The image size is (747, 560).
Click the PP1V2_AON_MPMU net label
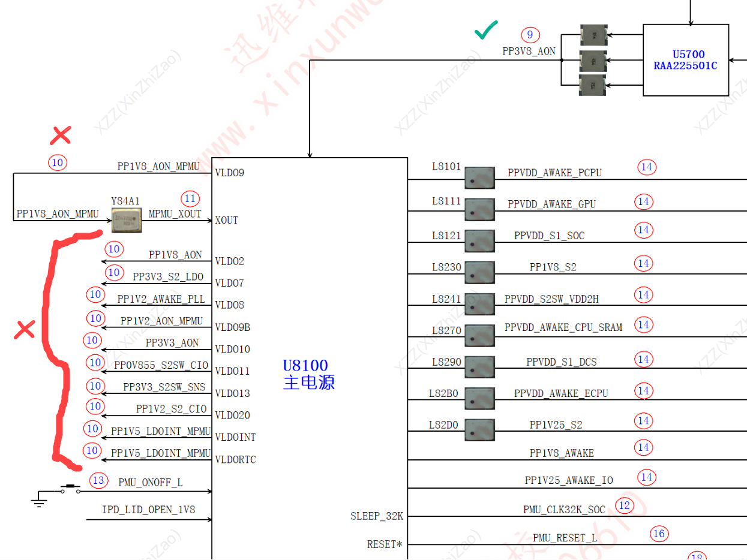pos(161,321)
